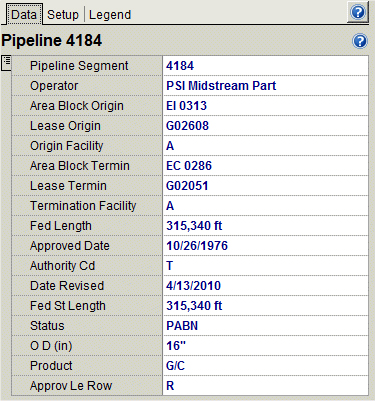This screenshot has height=401, width=375.
Task: Click approved date value 10/26/1976
Action: coord(197,246)
